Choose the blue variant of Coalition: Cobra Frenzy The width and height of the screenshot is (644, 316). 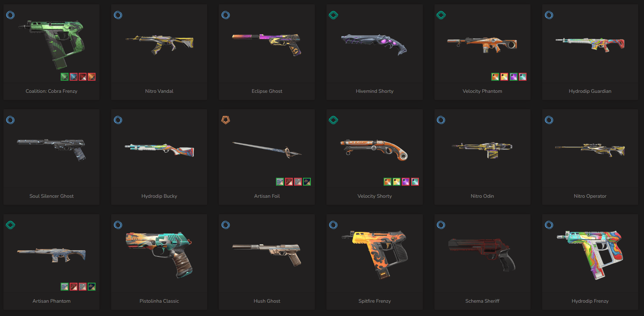coord(74,77)
